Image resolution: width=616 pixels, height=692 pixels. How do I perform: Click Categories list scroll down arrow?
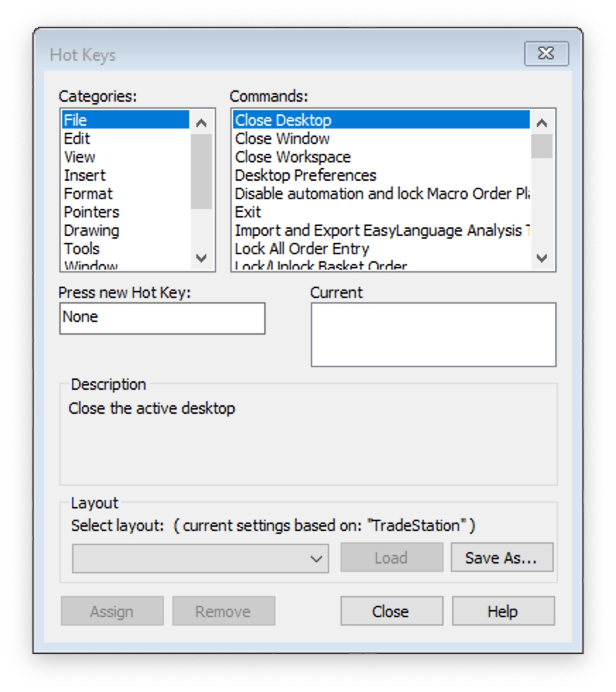201,258
